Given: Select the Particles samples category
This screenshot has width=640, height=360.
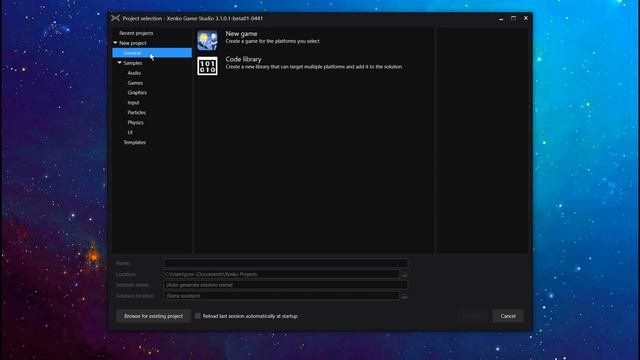Looking at the screenshot, I should (x=137, y=112).
